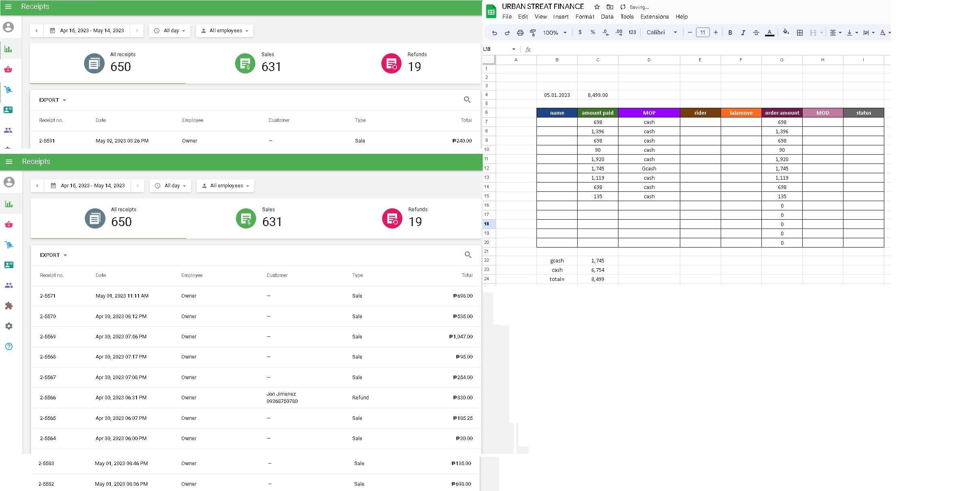The height and width of the screenshot is (491, 980).
Task: Undo the last action in Google Sheets
Action: [494, 33]
